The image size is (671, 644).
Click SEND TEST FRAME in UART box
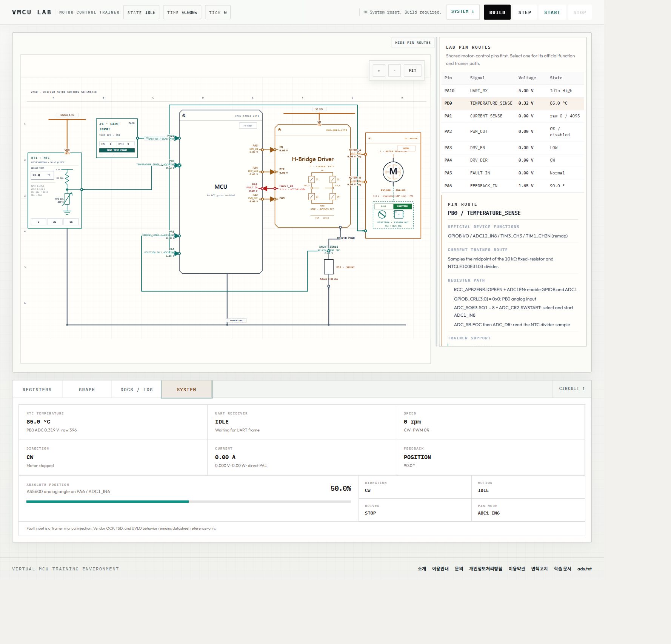point(117,150)
